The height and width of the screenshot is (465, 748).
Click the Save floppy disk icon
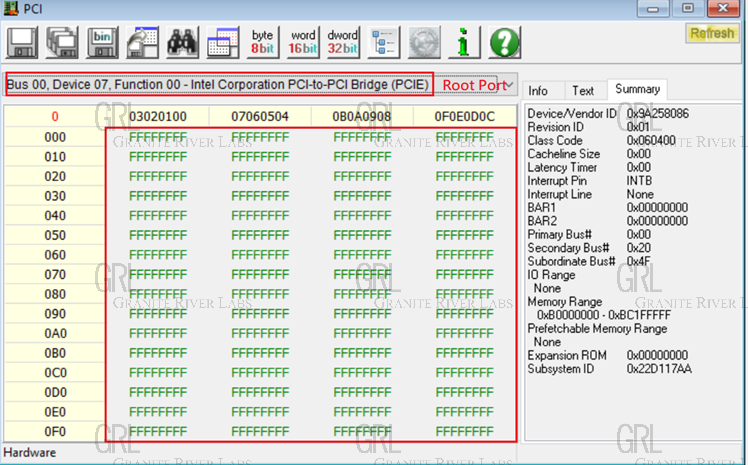pyautogui.click(x=22, y=43)
